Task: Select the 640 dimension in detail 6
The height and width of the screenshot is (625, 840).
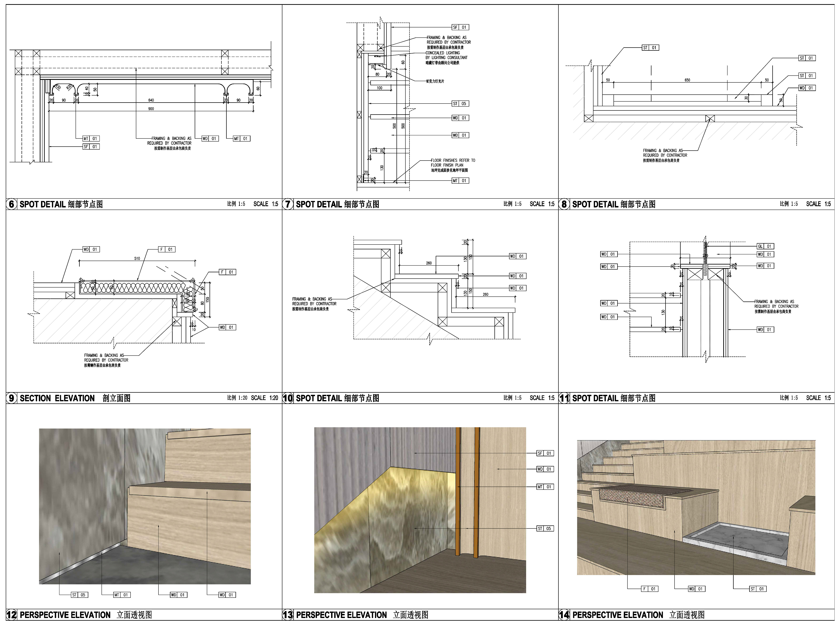Action: [151, 100]
